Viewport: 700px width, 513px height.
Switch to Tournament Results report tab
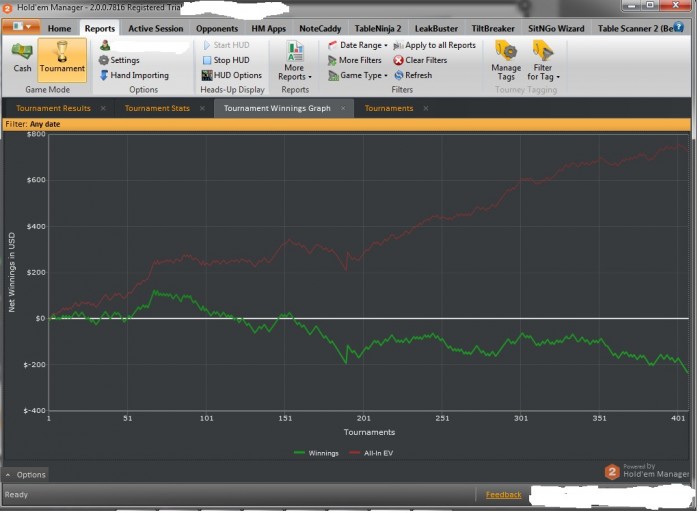click(53, 108)
